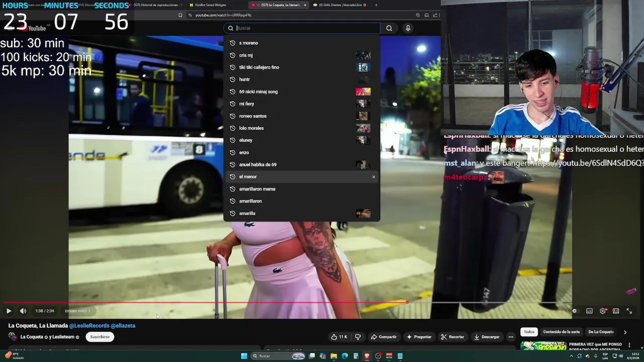The height and width of the screenshot is (362, 644).
Task: Seek using the red video progress bar
Action: 205,303
